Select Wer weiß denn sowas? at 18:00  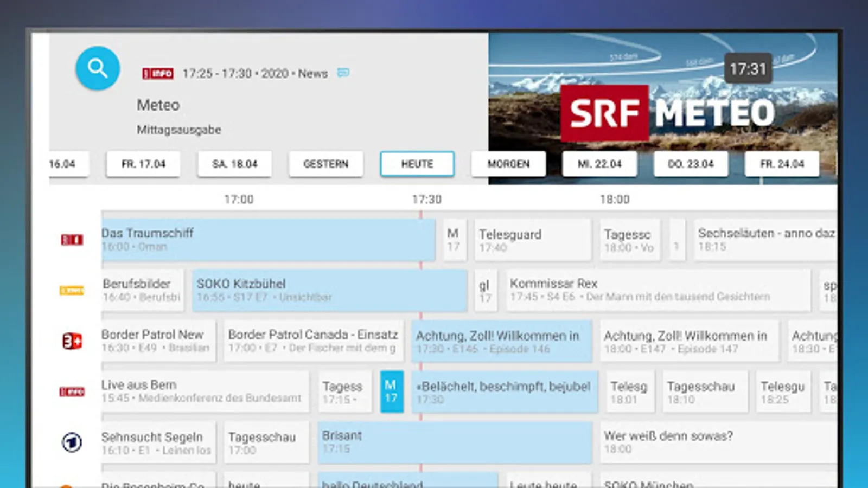(x=718, y=442)
